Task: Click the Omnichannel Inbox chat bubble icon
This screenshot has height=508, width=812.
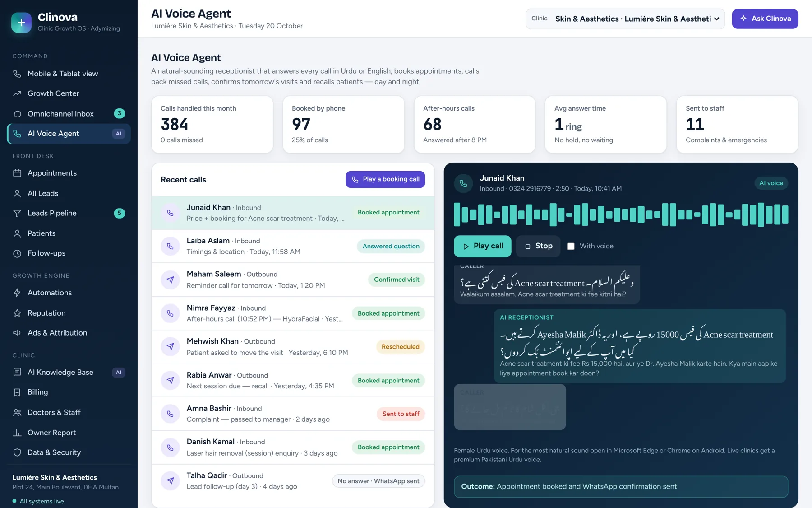Action: point(17,114)
